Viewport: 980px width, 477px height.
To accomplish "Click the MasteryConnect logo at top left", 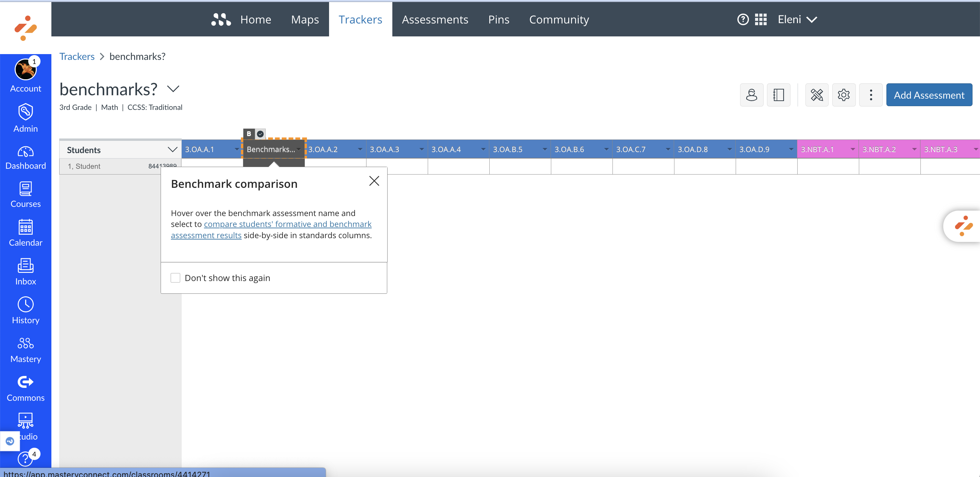I will click(26, 28).
